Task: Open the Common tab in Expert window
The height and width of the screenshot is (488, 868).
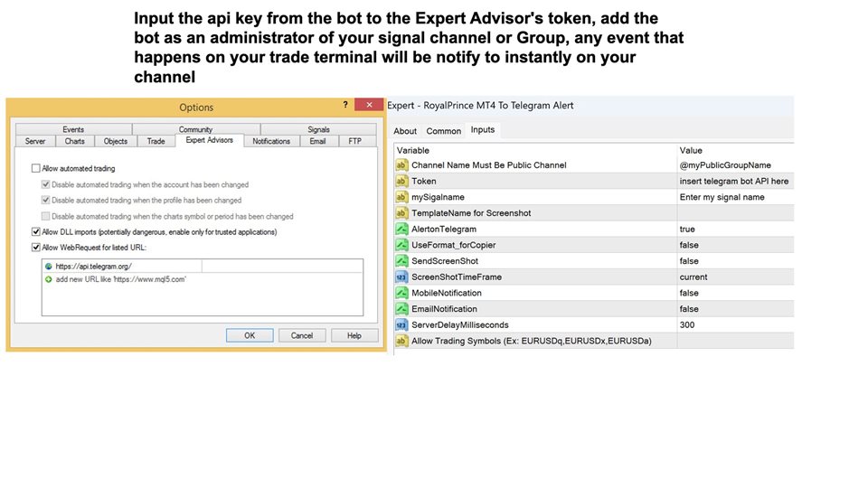Action: 443,131
